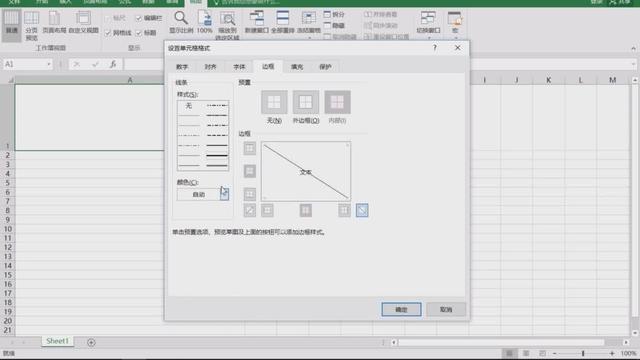Click Hide (隐藏) window button
Viewport: 640px width, 360px height.
pyautogui.click(x=334, y=26)
